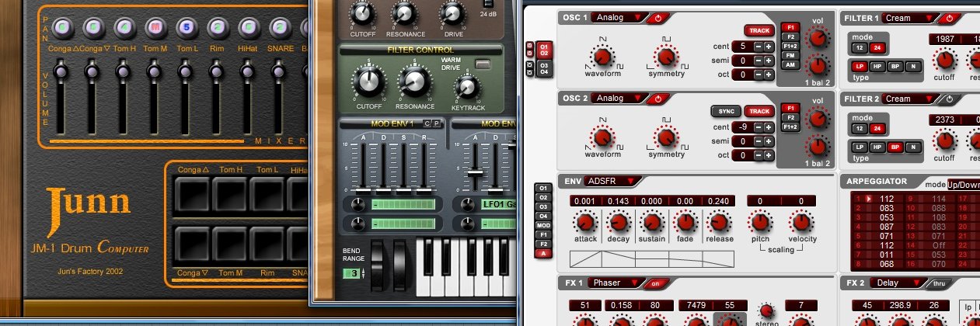Click the OSC 1 waveform knob
Screen dimensions: 980x326
coord(602,56)
